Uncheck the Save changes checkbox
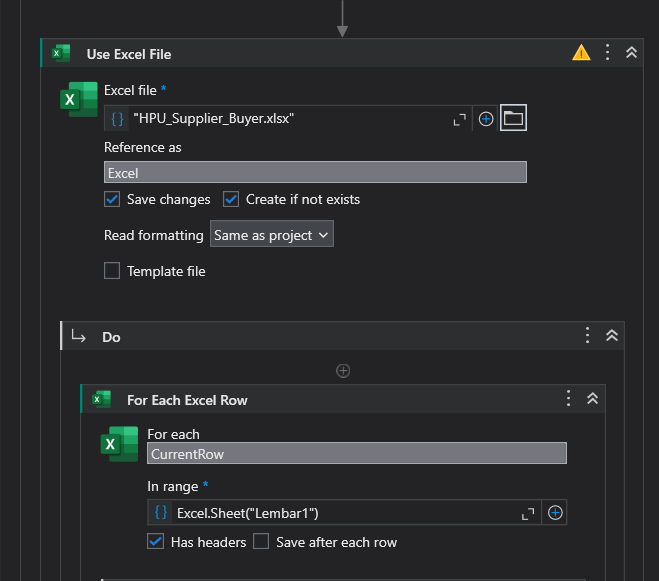The width and height of the screenshot is (659, 581). [x=112, y=199]
